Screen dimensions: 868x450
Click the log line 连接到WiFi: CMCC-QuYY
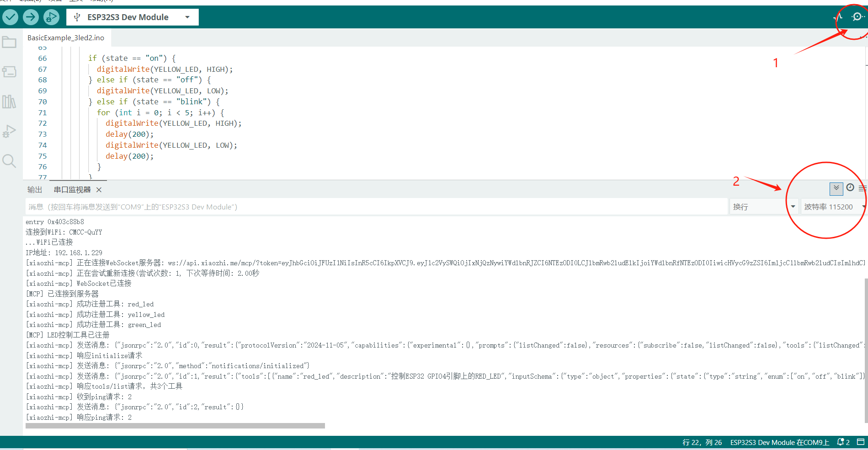coord(64,232)
